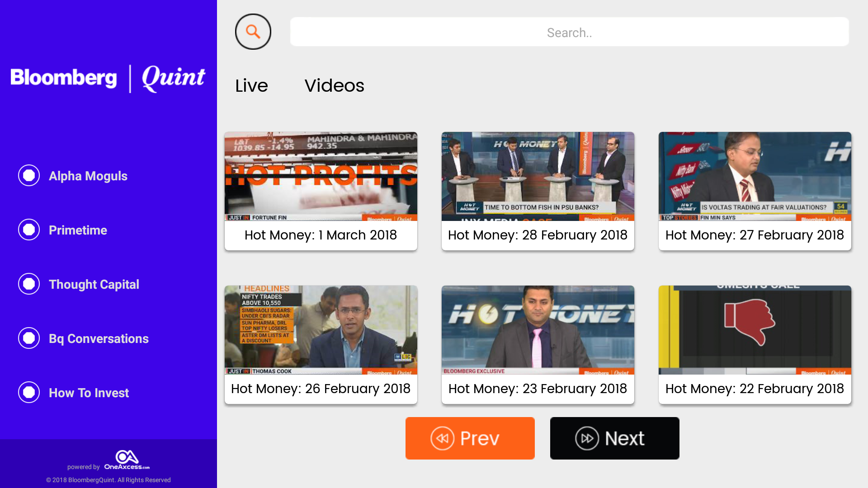The width and height of the screenshot is (868, 488).
Task: Switch to the Videos tab
Action: (x=335, y=85)
